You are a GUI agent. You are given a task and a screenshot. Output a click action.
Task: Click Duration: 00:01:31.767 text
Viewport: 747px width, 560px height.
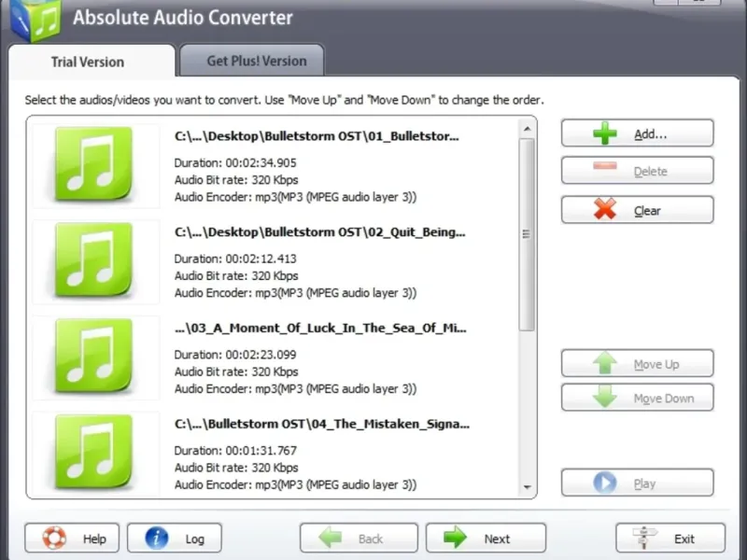click(235, 451)
